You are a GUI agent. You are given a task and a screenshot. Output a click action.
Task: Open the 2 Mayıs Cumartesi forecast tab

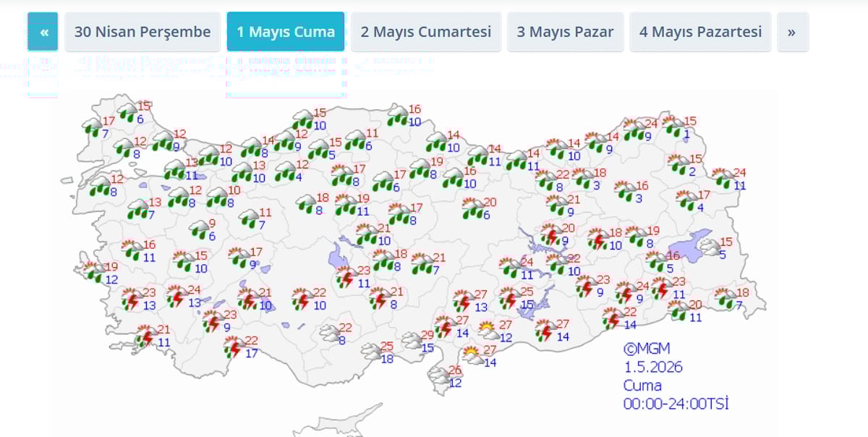(426, 32)
